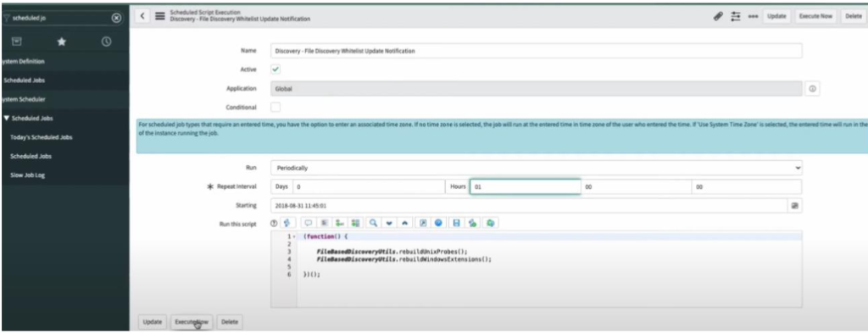Image resolution: width=868 pixels, height=333 pixels.
Task: Open script search magnifier icon
Action: pyautogui.click(x=374, y=223)
